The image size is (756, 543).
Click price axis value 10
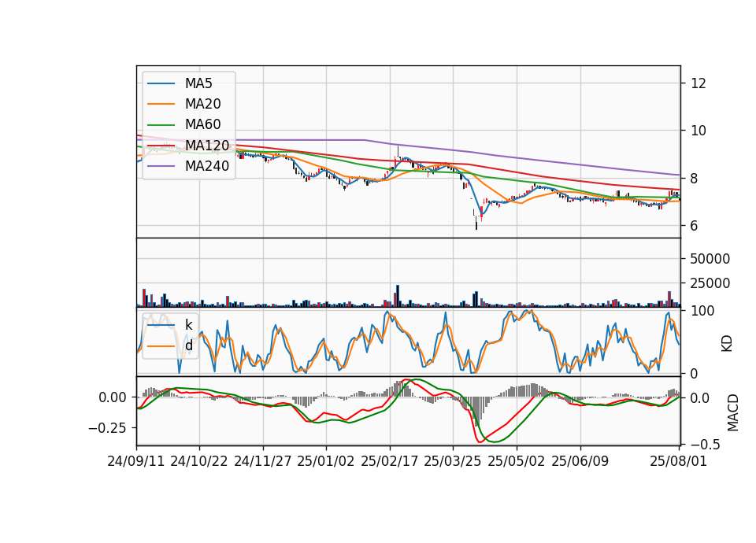(x=699, y=131)
